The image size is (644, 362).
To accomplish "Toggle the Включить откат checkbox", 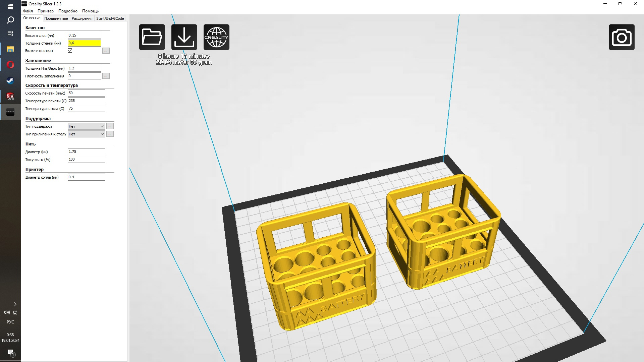I will (70, 51).
